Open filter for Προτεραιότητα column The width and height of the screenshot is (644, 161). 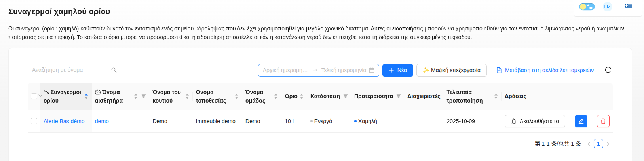(x=399, y=96)
